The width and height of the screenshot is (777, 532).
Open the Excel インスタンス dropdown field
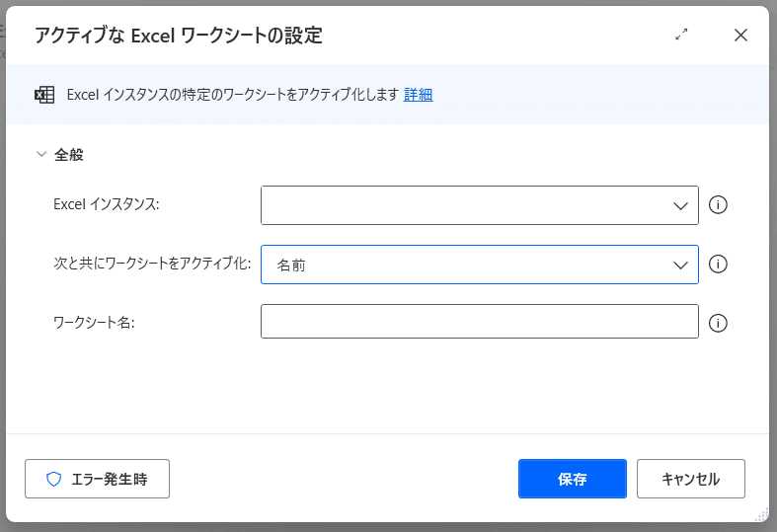(466, 205)
